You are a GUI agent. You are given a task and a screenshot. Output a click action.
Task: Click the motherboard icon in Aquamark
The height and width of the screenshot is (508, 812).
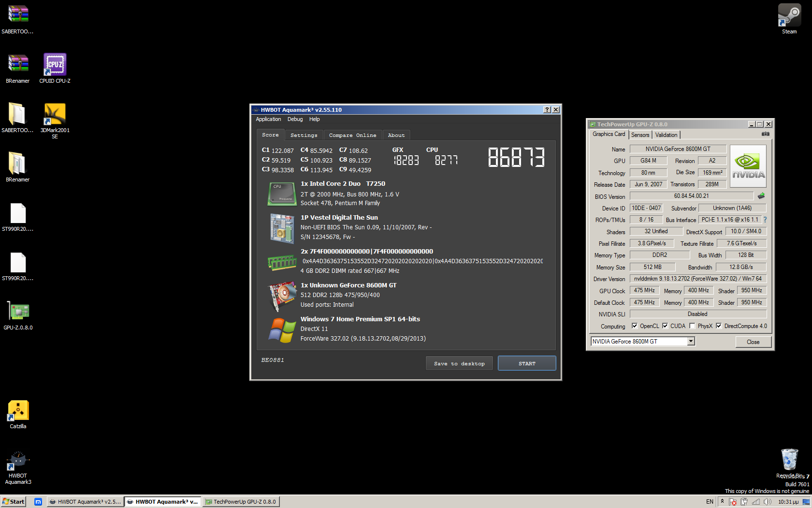coord(282,228)
